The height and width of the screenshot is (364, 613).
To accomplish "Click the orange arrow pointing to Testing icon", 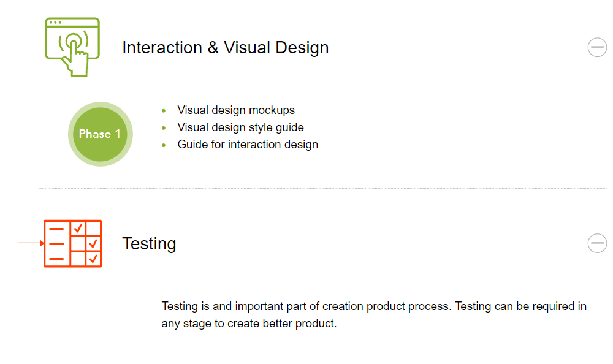I will (31, 243).
